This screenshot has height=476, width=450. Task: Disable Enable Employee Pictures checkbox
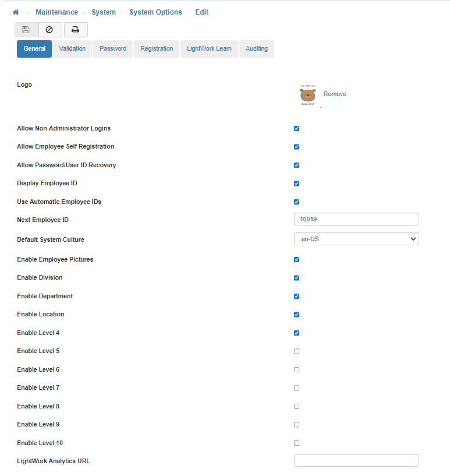(296, 259)
